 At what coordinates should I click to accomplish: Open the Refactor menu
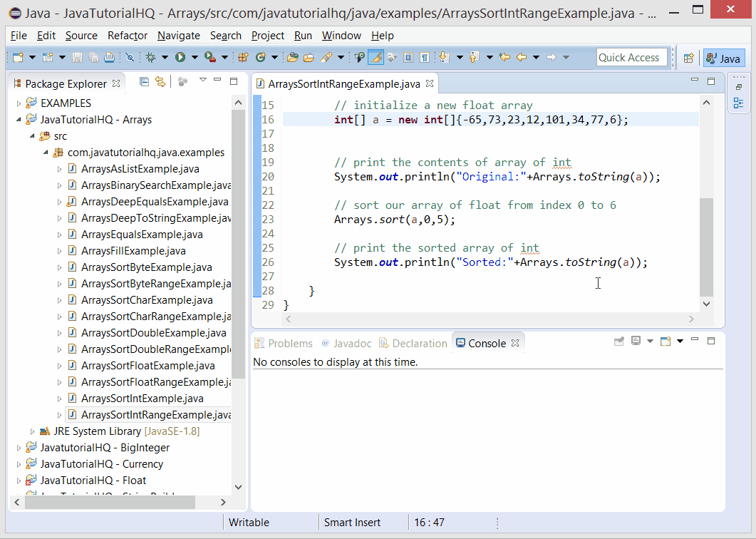point(128,36)
